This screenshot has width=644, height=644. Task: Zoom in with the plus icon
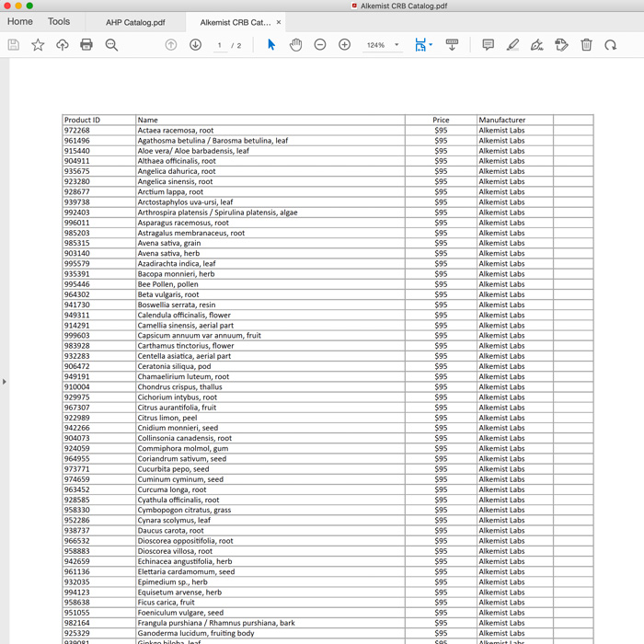click(345, 45)
